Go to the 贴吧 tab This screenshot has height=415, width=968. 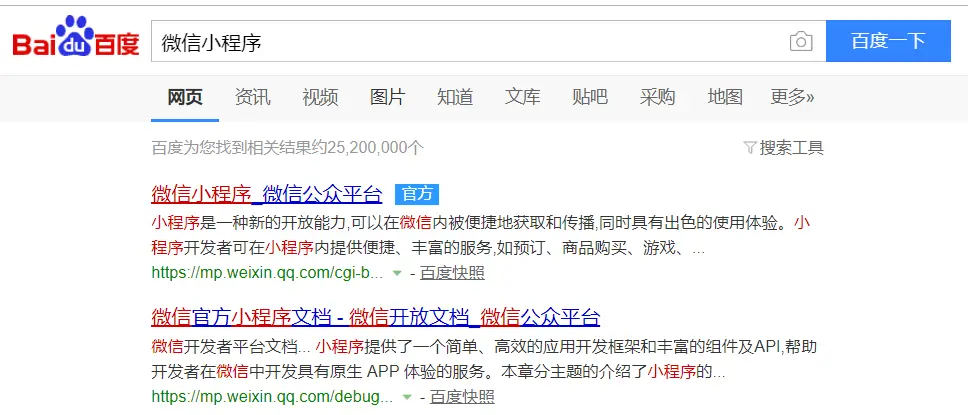pos(590,97)
